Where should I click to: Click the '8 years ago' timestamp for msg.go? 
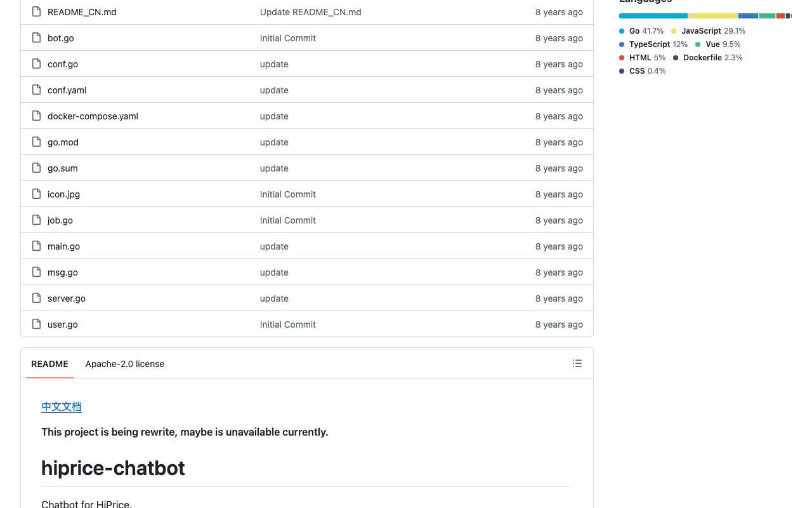point(559,272)
